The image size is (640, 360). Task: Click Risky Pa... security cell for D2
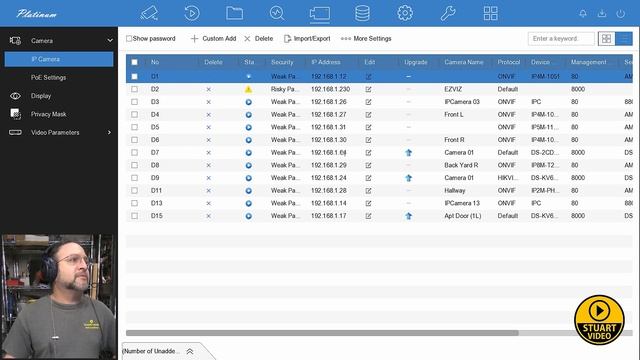pos(285,89)
